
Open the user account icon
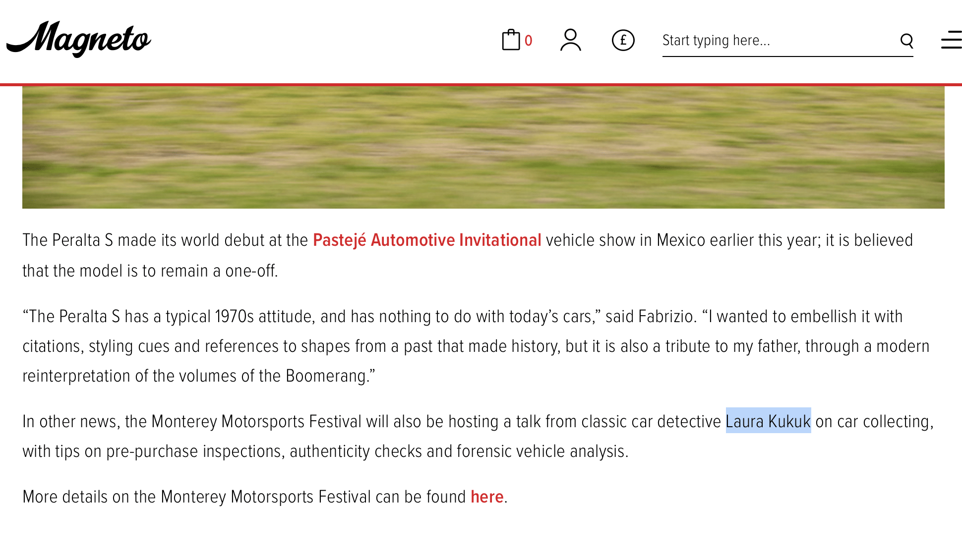click(570, 40)
